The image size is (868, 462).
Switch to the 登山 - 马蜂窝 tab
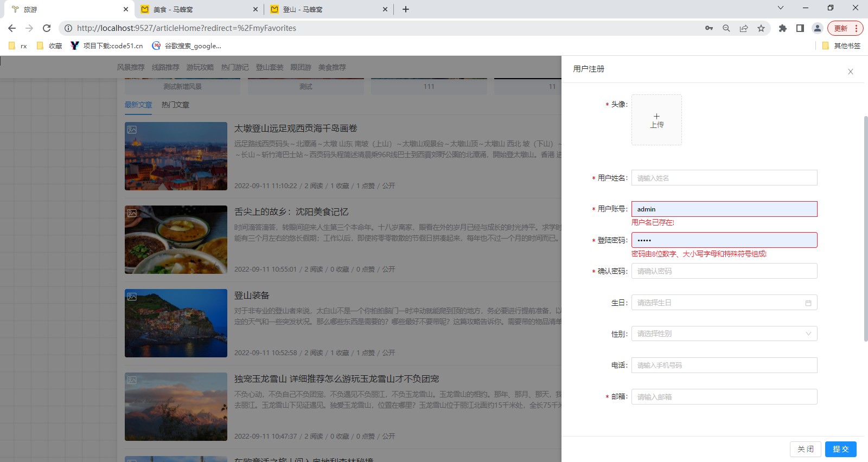click(x=328, y=9)
